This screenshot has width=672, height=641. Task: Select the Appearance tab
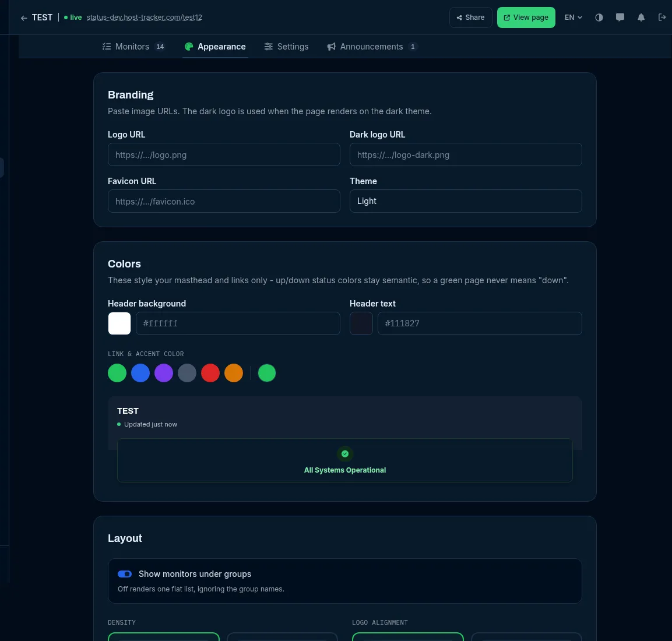215,47
